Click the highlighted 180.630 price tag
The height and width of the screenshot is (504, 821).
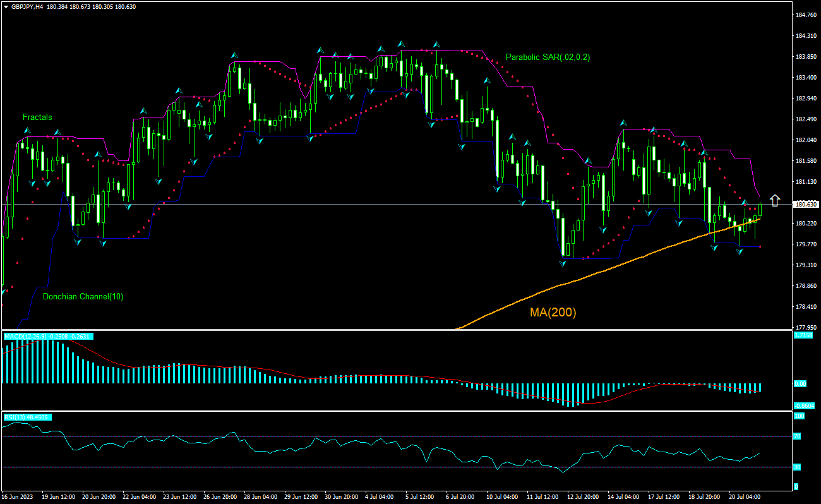pos(805,204)
